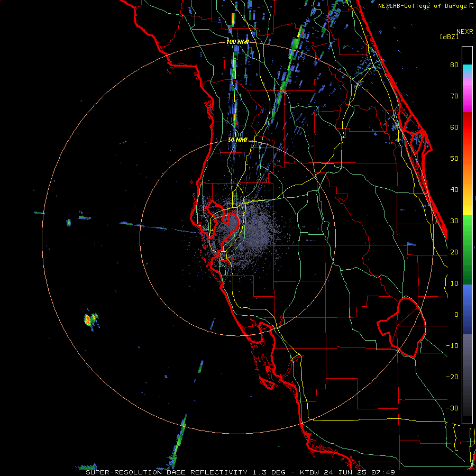Click the 70 value on dBZ scale
The width and height of the screenshot is (476, 476).
(454, 96)
